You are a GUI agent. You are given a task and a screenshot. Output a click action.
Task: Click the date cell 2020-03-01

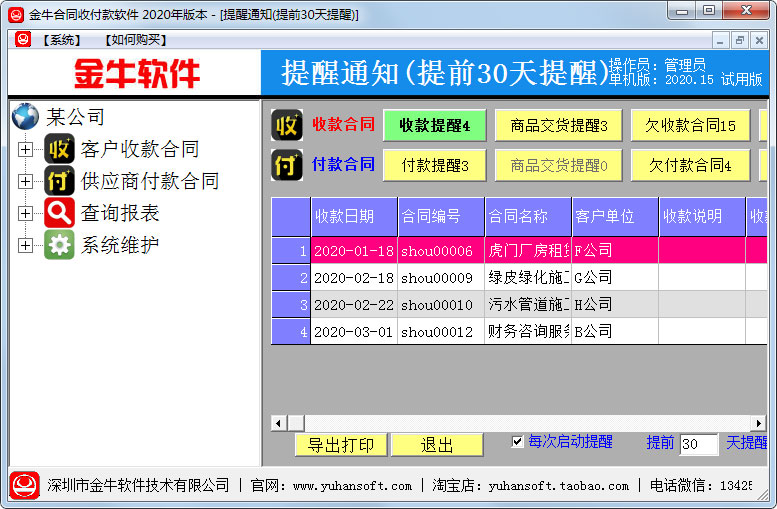point(354,332)
